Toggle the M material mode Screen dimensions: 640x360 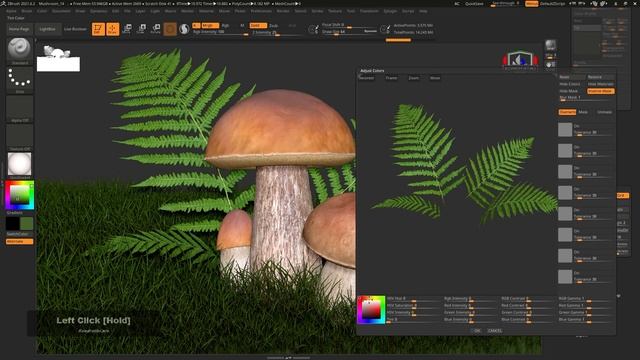tap(242, 25)
